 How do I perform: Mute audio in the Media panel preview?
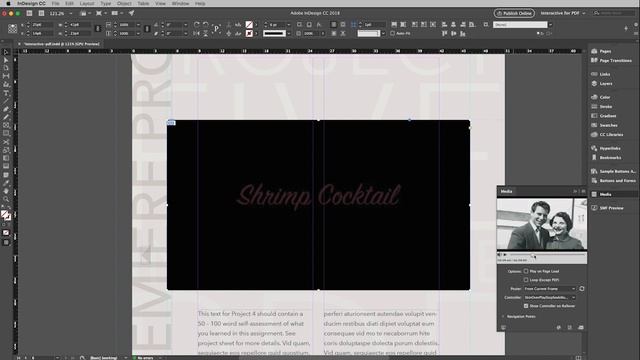500,255
